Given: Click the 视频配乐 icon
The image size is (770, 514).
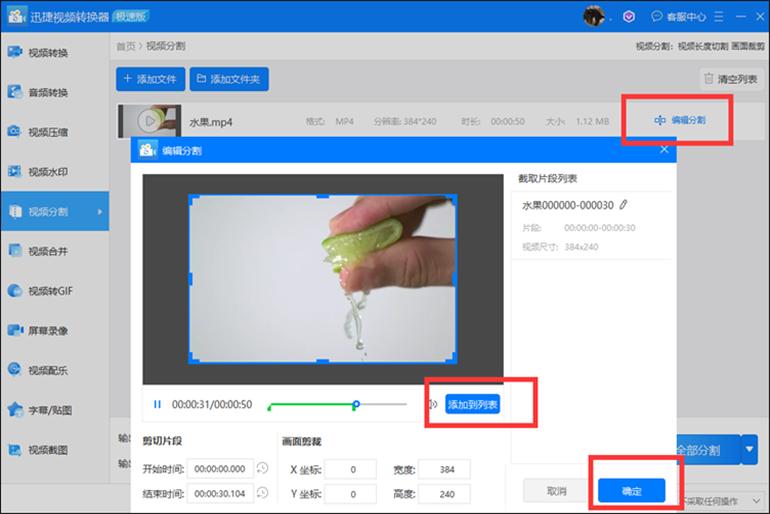Looking at the screenshot, I should tap(15, 370).
